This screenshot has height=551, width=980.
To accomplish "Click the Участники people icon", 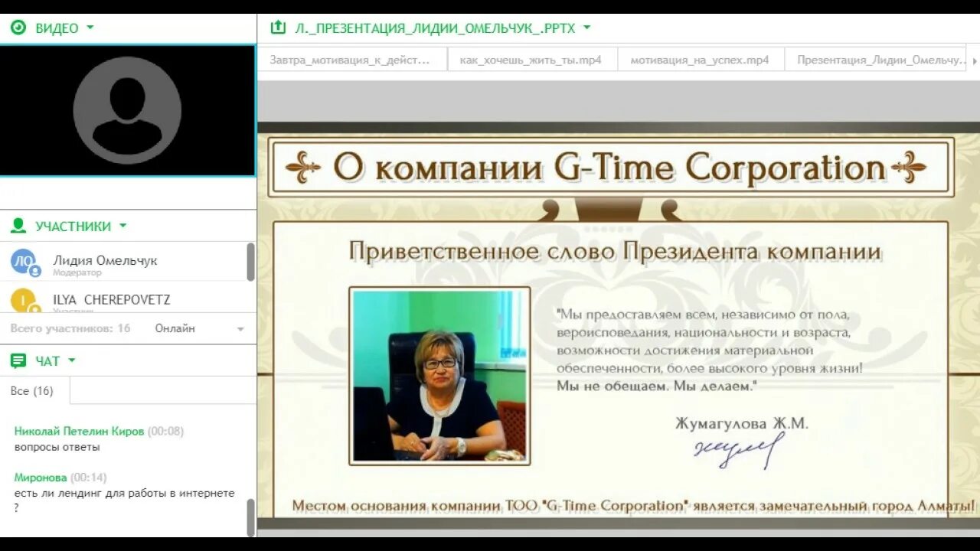I will pos(18,226).
